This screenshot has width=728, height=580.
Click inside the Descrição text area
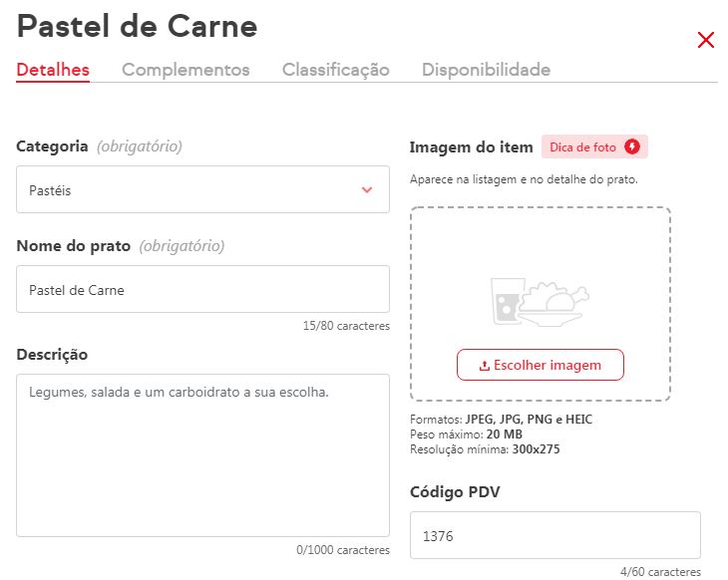tap(202, 455)
